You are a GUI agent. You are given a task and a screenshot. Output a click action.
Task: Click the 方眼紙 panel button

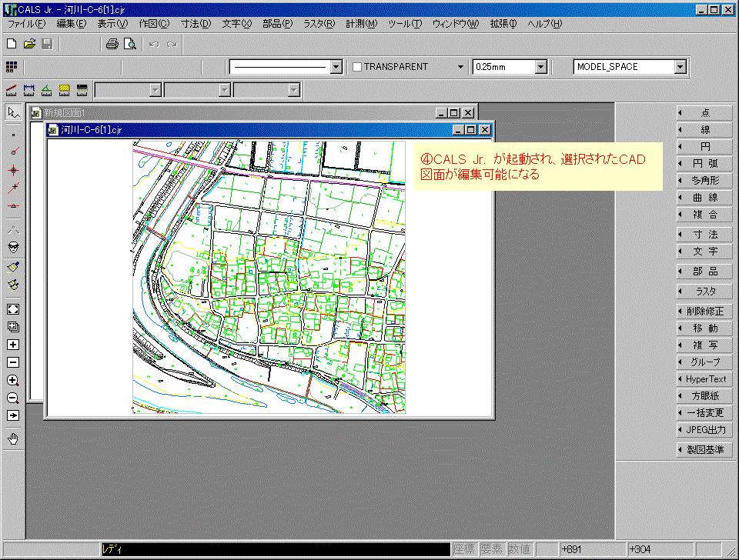click(x=704, y=396)
